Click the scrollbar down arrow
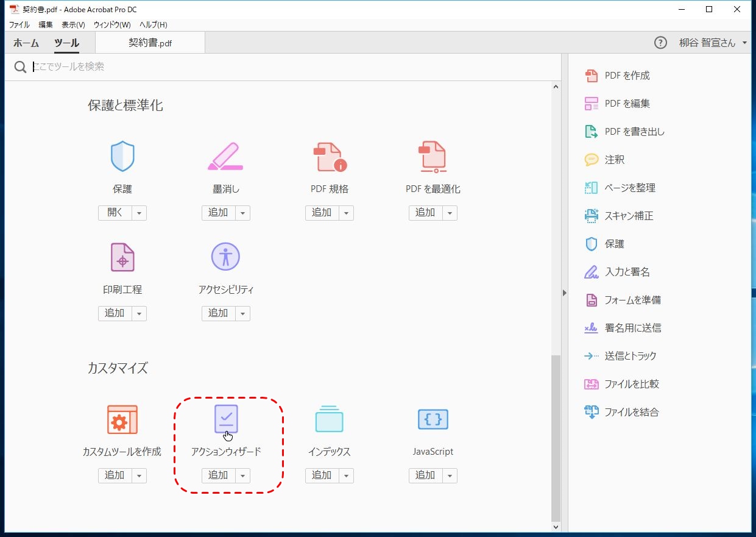The image size is (756, 537). (x=556, y=527)
